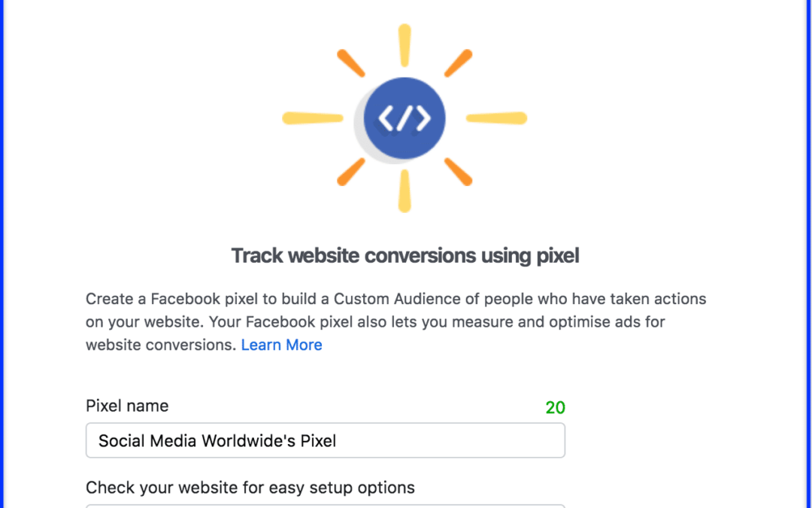812x508 pixels.
Task: Click the yellow ray directly above the pixel icon
Action: pyautogui.click(x=404, y=45)
